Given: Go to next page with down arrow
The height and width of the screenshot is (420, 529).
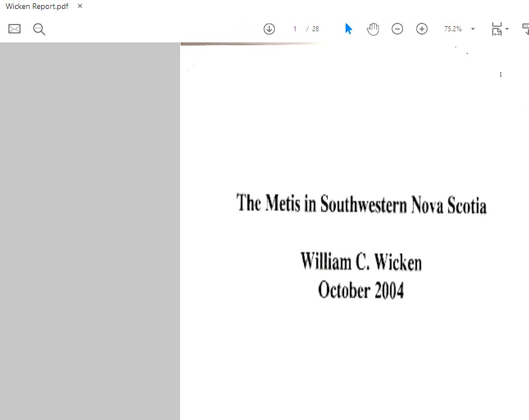Looking at the screenshot, I should (269, 29).
